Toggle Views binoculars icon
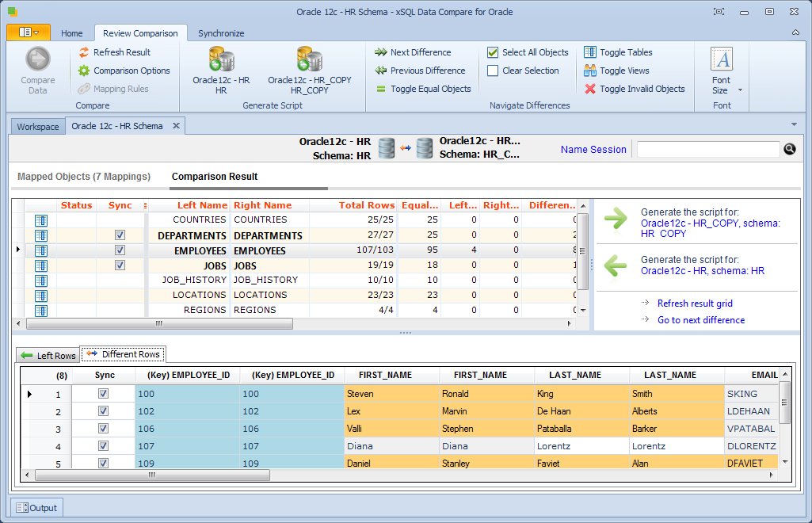The height and width of the screenshot is (523, 812). (x=590, y=71)
